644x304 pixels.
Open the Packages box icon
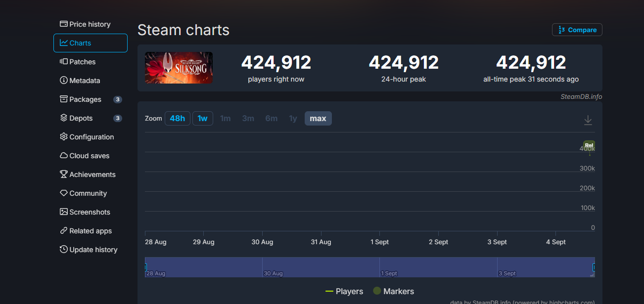click(x=64, y=99)
